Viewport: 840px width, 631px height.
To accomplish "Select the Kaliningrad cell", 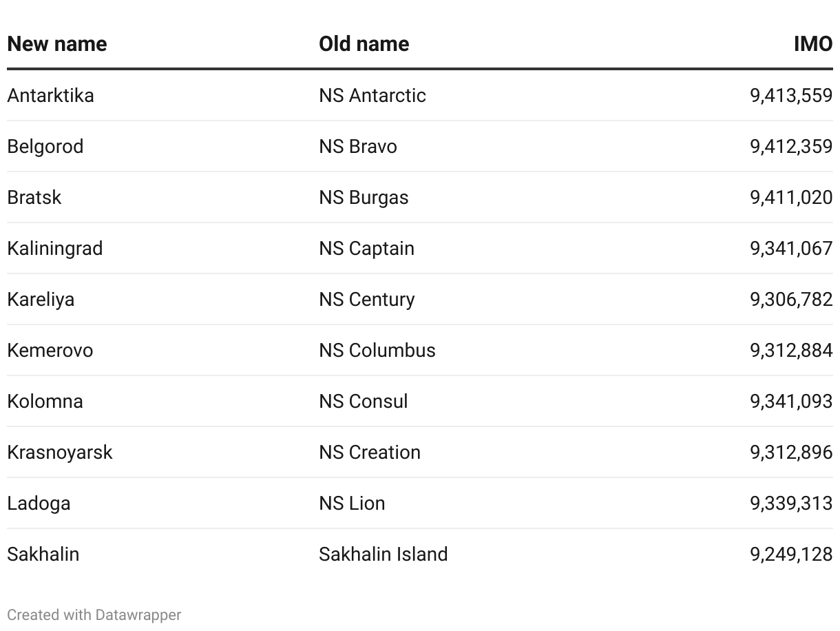I will pos(55,248).
